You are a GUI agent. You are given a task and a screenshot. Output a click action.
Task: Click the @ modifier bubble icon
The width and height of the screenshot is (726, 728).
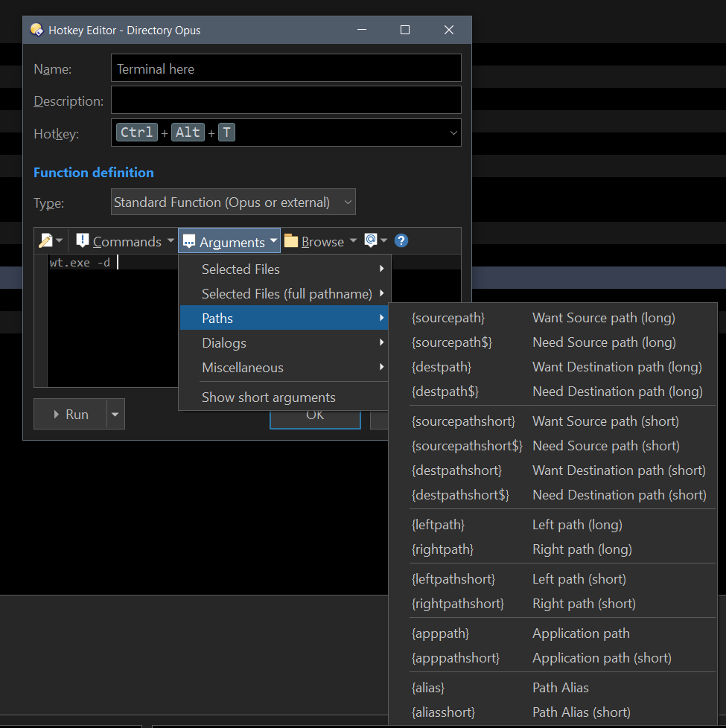click(x=371, y=240)
